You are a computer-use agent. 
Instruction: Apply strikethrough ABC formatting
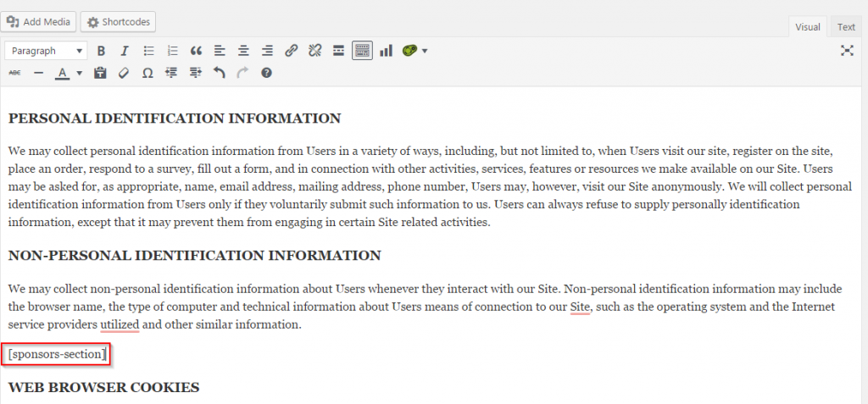tap(15, 73)
